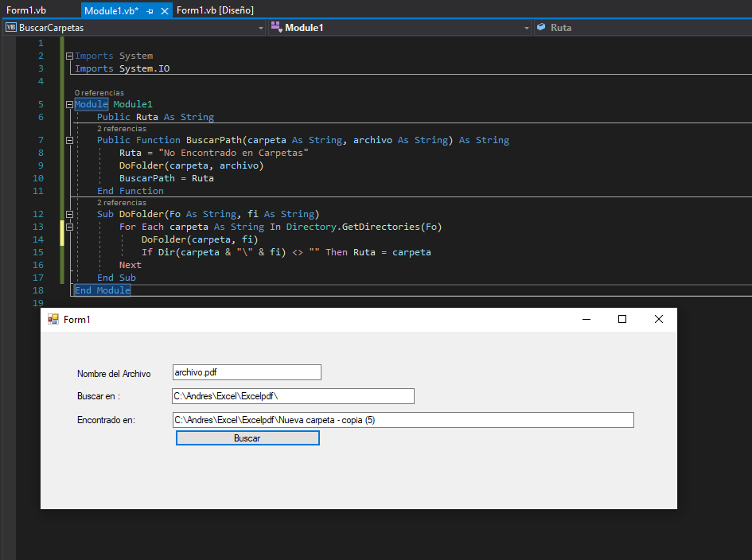Click the 'Next' keyword on line 16

(x=131, y=265)
